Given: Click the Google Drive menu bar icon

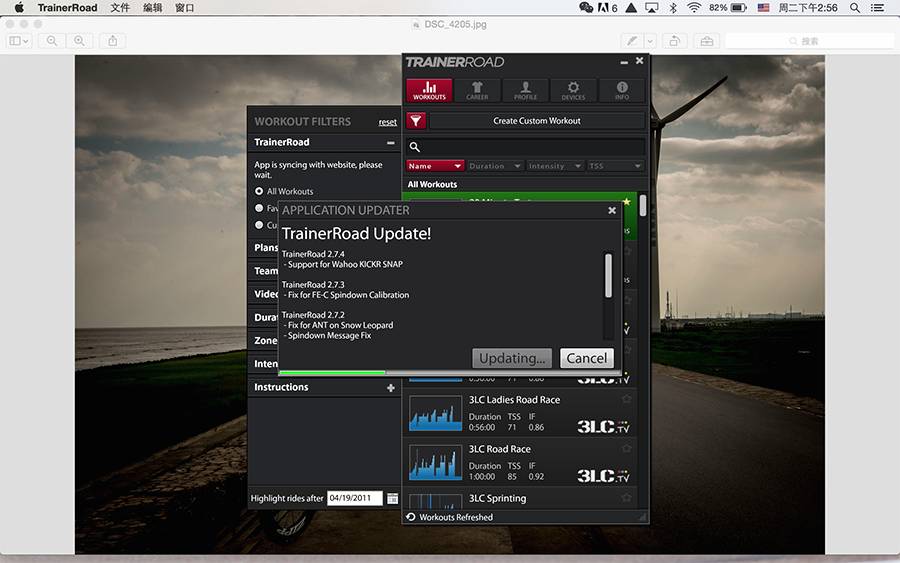Looking at the screenshot, I should pyautogui.click(x=631, y=7).
